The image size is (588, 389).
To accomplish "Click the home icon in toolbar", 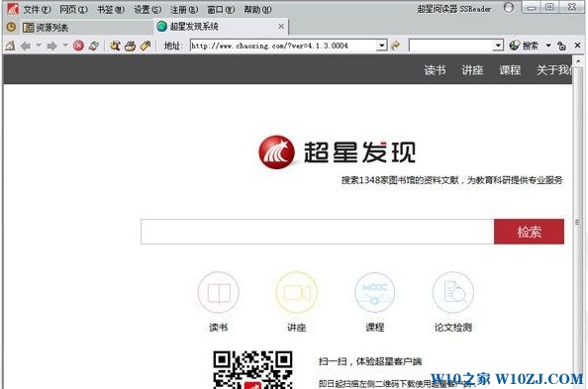I will [x=11, y=46].
